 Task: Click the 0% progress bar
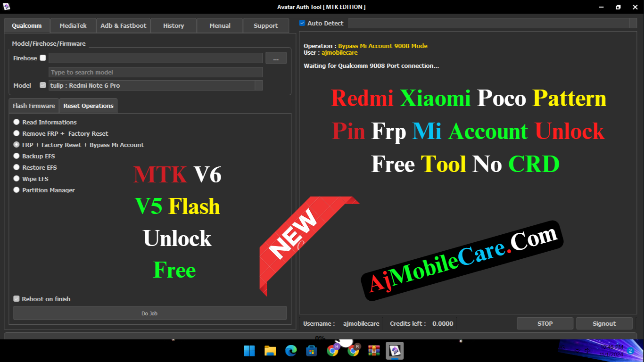click(321, 336)
